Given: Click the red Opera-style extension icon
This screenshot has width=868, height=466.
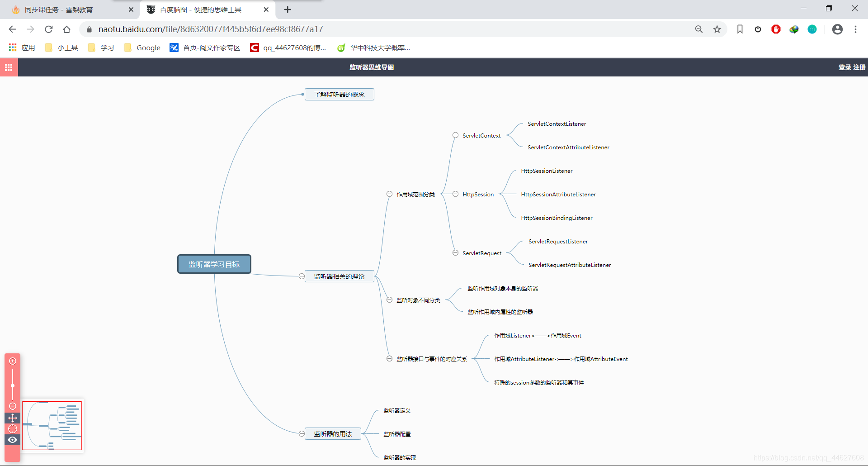Looking at the screenshot, I should [x=776, y=29].
